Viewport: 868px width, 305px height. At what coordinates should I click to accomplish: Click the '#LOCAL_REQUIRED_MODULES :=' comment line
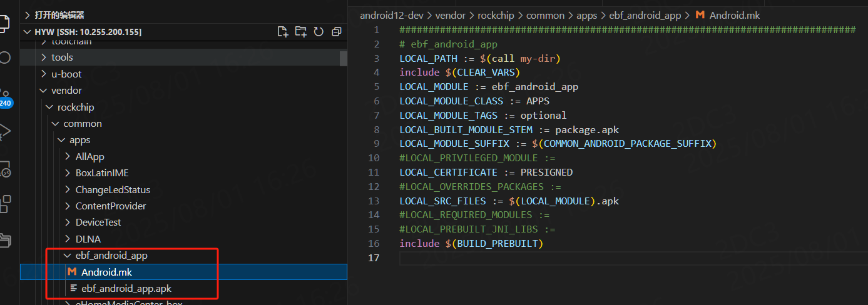(x=474, y=215)
